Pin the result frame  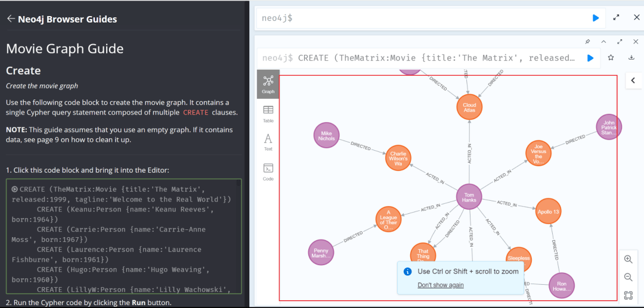[x=587, y=42]
